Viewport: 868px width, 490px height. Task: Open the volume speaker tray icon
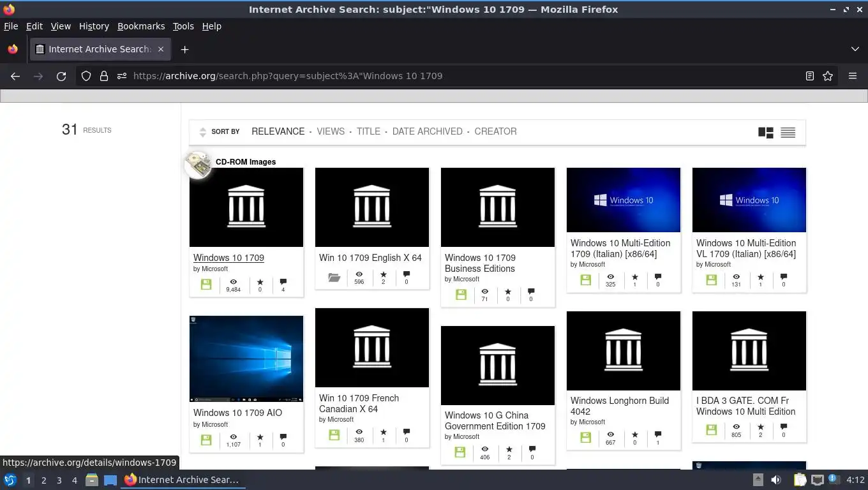point(776,480)
